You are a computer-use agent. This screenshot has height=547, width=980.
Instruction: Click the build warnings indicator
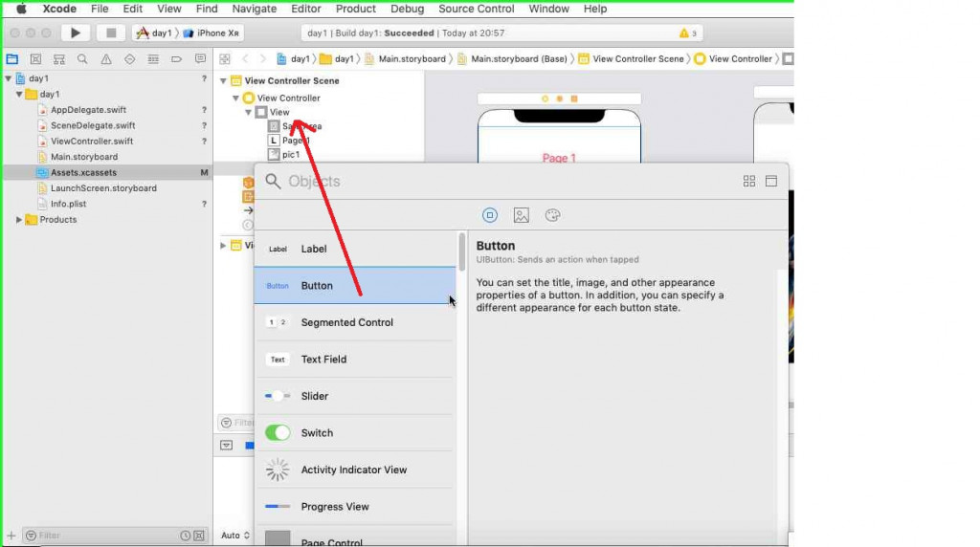[687, 33]
